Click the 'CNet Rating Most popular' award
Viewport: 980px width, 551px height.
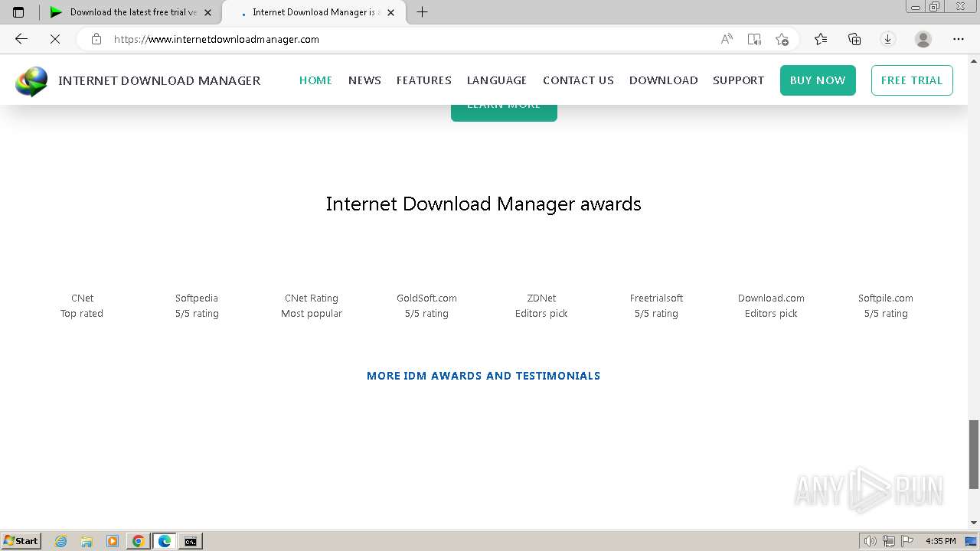(312, 305)
